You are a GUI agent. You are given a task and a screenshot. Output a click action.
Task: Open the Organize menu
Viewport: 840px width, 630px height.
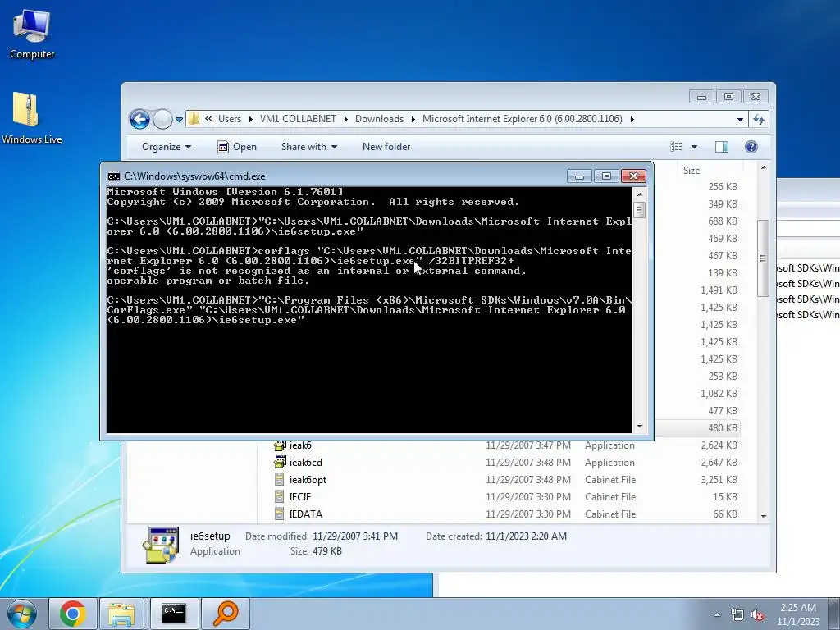166,147
